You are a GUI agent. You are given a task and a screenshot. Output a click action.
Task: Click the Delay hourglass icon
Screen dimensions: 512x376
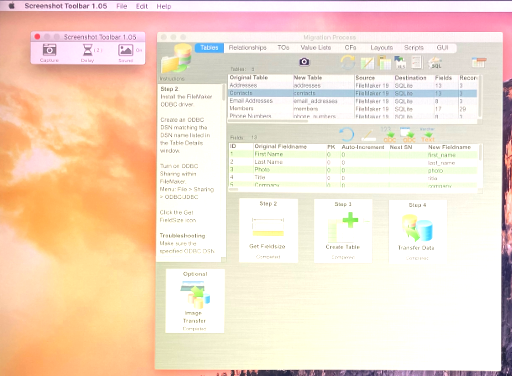(87, 50)
